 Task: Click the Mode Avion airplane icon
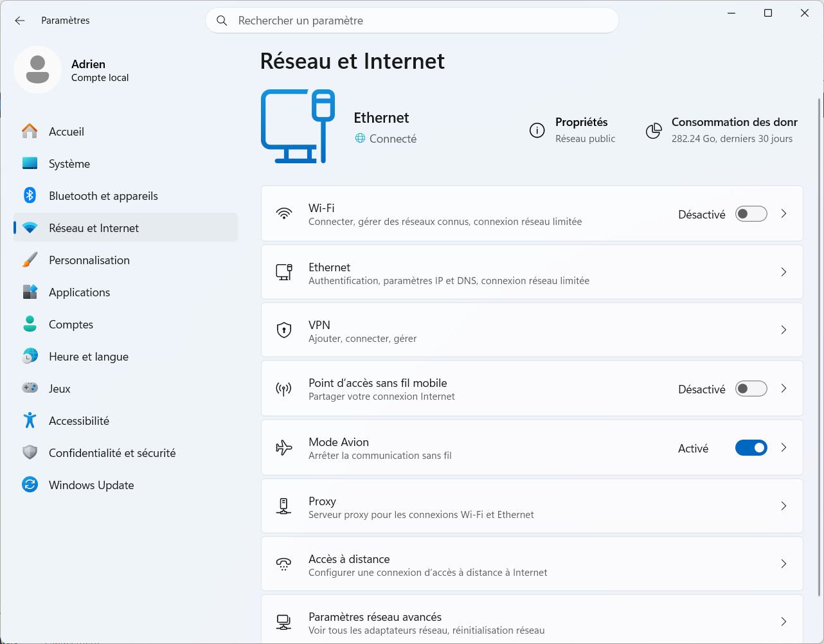(x=284, y=448)
